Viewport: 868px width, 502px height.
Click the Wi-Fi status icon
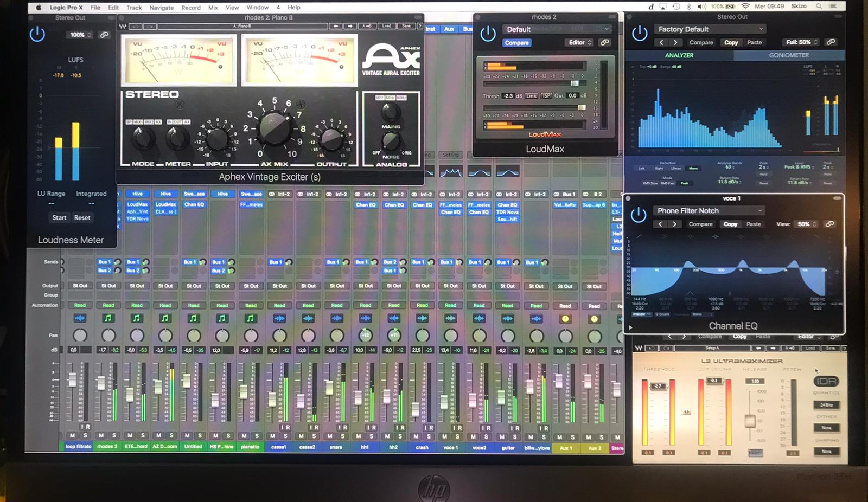(x=745, y=7)
